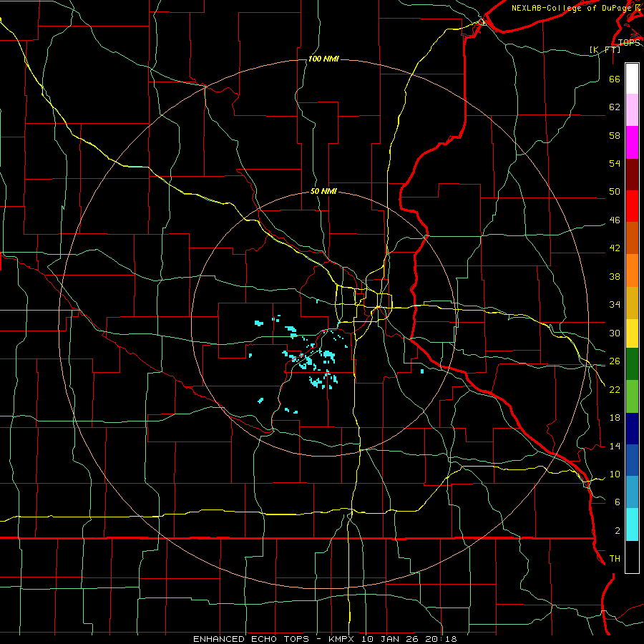Pick the bright yellow legend swatch

pyautogui.click(x=632, y=333)
